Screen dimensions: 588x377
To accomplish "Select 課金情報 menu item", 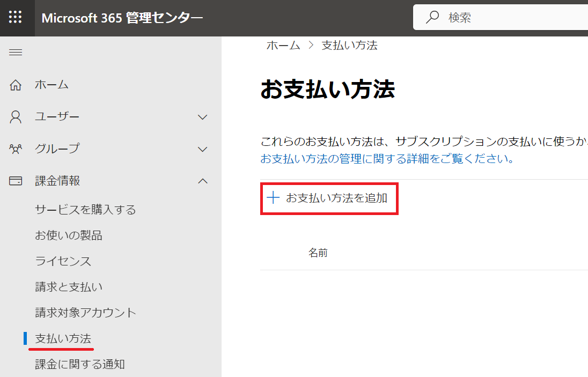I will click(57, 181).
